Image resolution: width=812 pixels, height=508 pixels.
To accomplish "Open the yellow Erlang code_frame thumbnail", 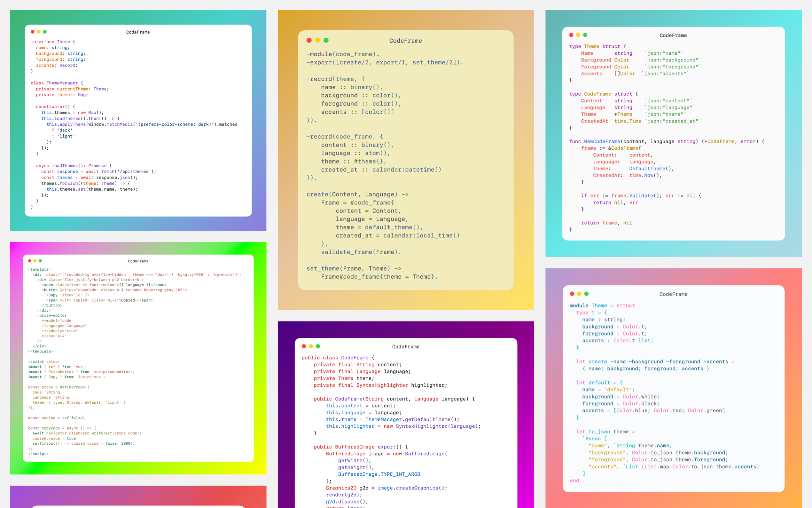I will [406, 160].
